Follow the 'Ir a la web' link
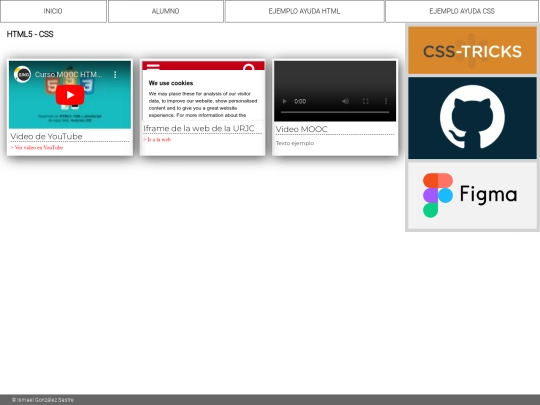540x405 pixels. [157, 139]
